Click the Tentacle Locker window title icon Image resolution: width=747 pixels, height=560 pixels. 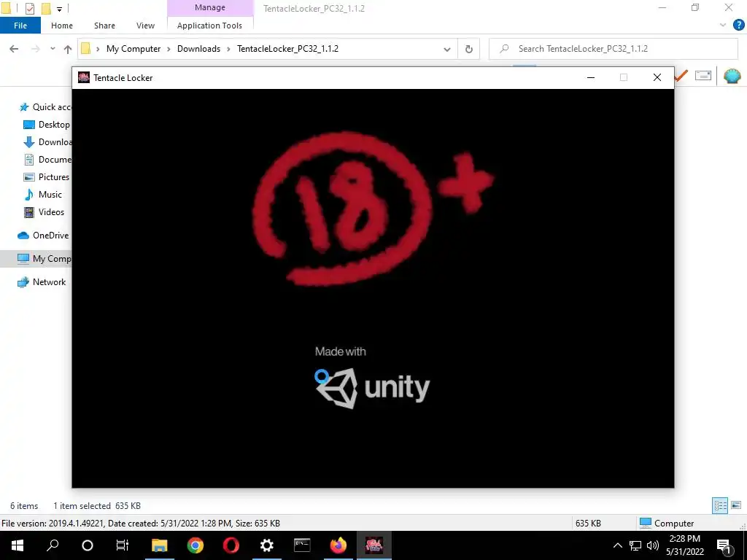click(x=84, y=77)
